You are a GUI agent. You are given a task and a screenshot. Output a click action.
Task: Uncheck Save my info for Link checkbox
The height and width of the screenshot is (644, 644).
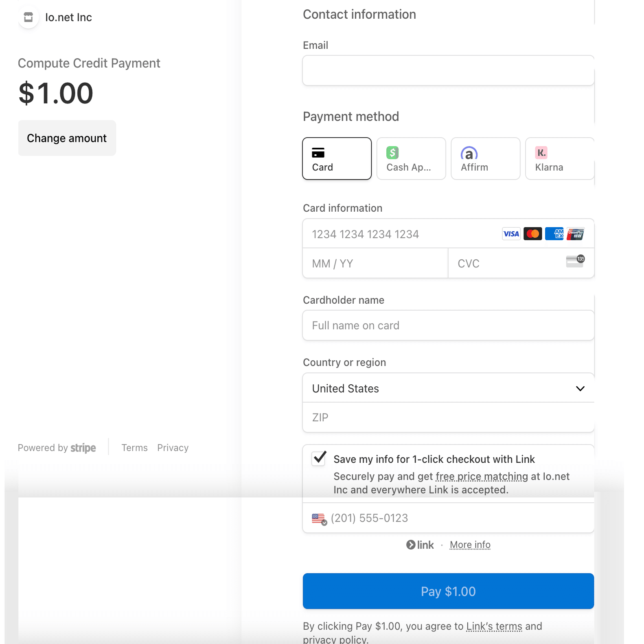[319, 458]
